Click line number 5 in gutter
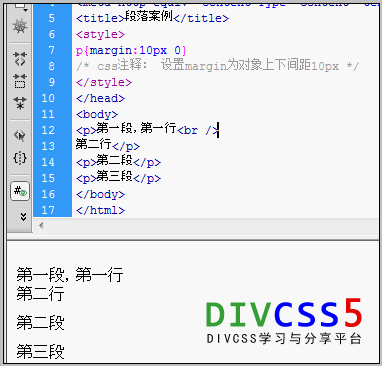Screen dimensions: 383x367 52,18
